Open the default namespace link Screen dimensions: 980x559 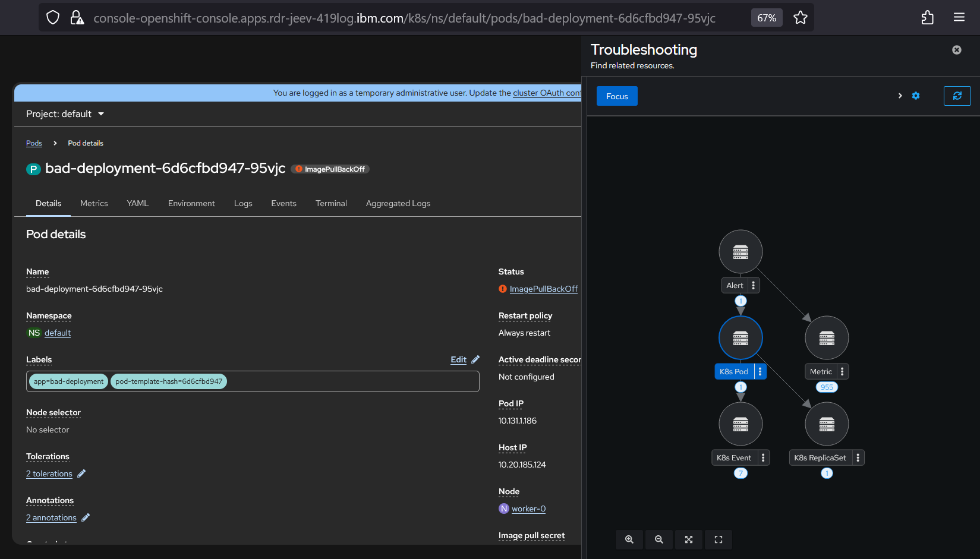[x=58, y=333]
